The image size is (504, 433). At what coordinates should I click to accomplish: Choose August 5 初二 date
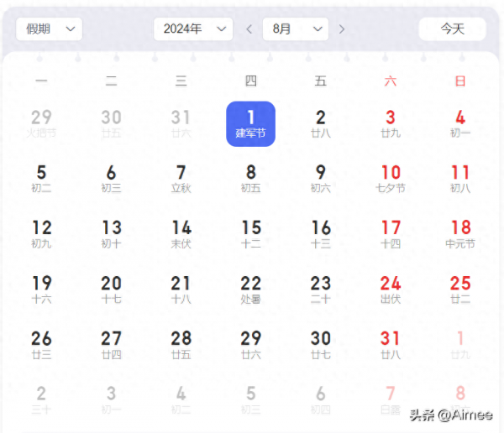(41, 179)
